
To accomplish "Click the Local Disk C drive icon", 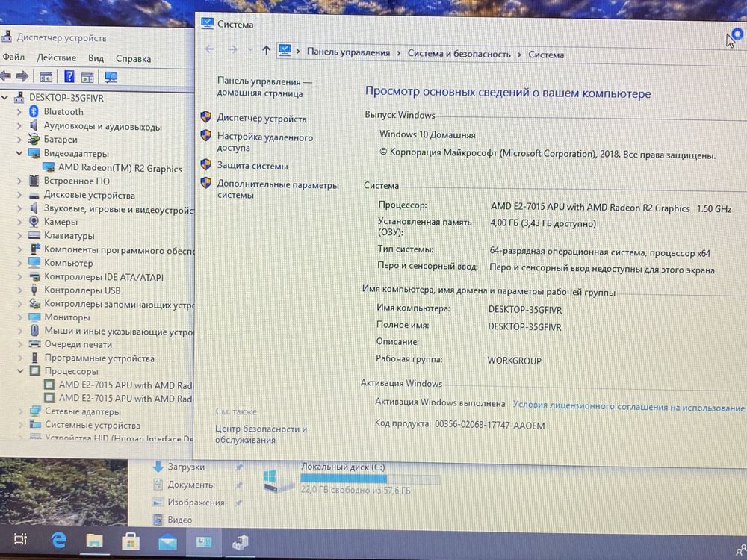I will (278, 480).
